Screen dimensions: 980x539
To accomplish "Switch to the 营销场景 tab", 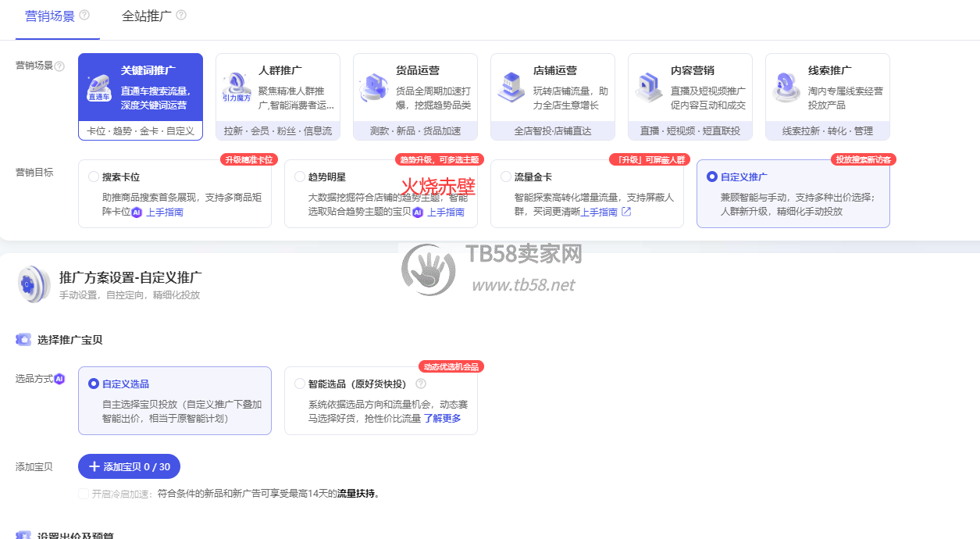I will [x=50, y=16].
